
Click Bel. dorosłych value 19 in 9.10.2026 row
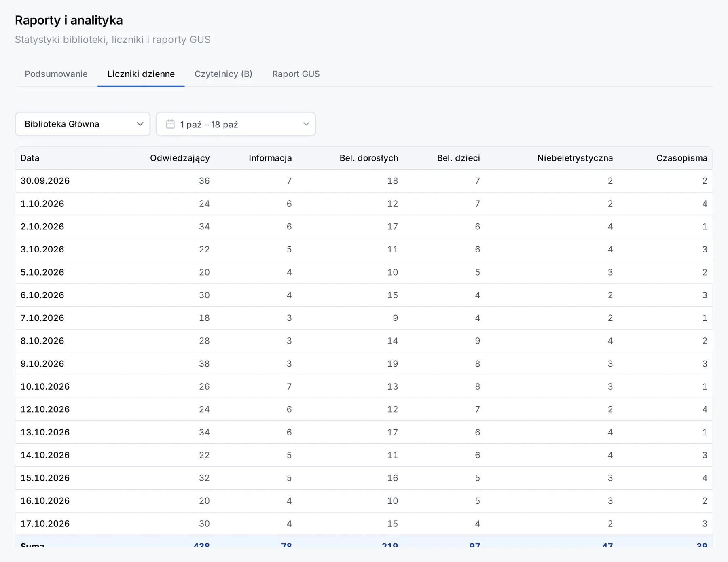point(393,364)
